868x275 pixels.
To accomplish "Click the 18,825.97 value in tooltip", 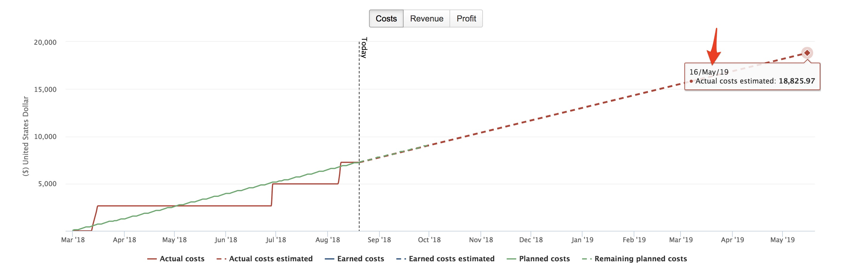I will pyautogui.click(x=796, y=81).
